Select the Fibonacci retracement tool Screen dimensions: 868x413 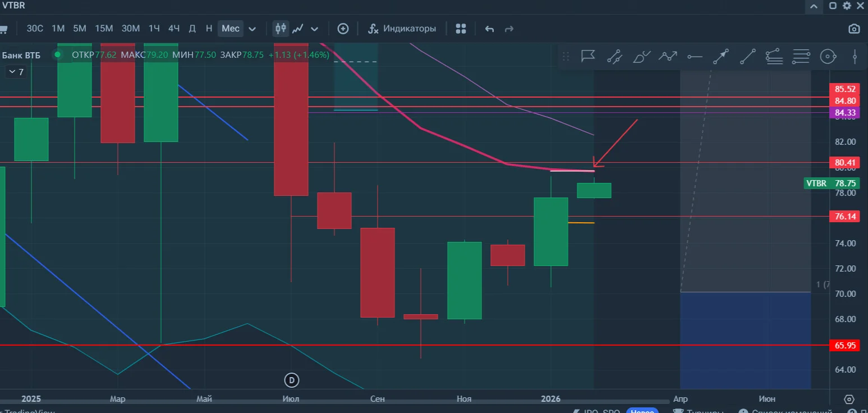pyautogui.click(x=774, y=56)
